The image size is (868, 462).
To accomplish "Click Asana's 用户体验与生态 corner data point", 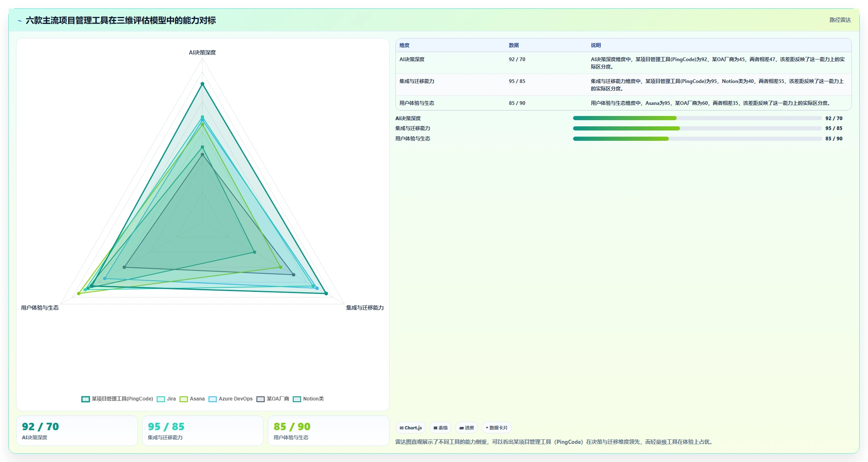I will 79,294.
